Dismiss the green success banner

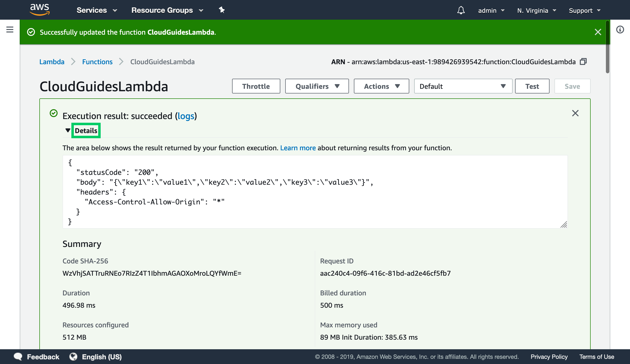coord(598,32)
